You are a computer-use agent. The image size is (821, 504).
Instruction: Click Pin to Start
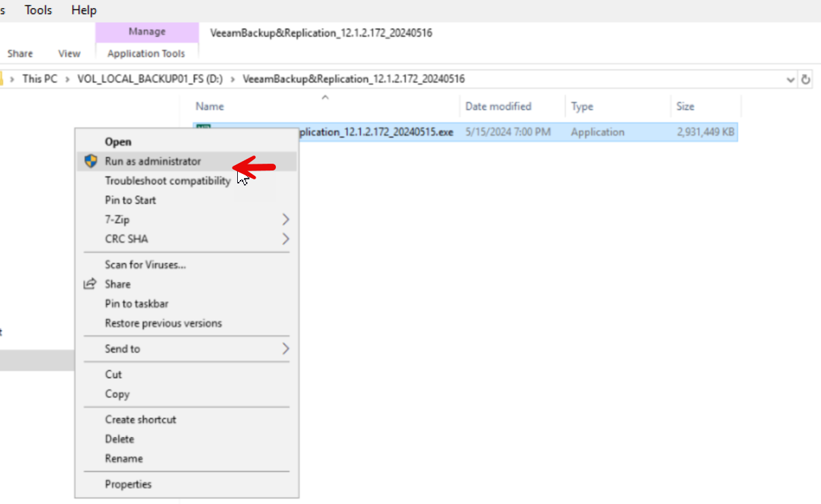point(186,200)
